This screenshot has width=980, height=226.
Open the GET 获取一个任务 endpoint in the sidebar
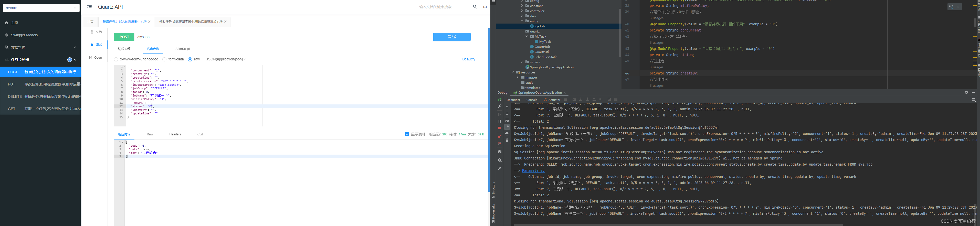tap(40, 109)
